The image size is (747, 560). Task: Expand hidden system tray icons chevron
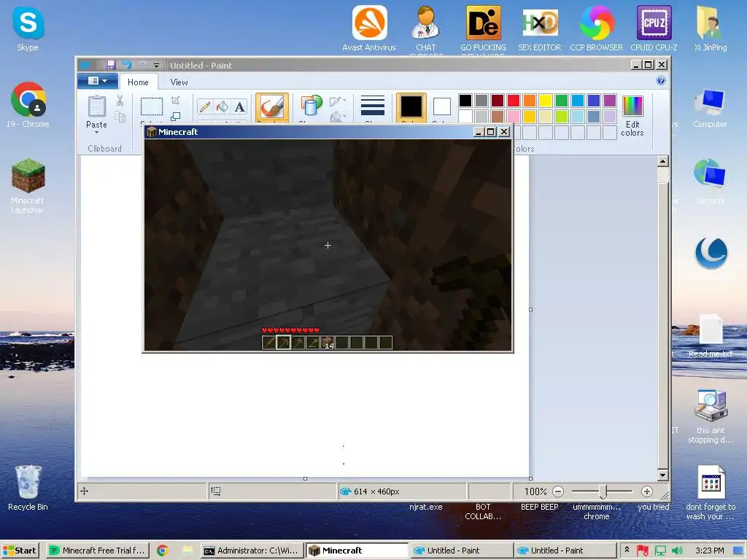pyautogui.click(x=627, y=550)
